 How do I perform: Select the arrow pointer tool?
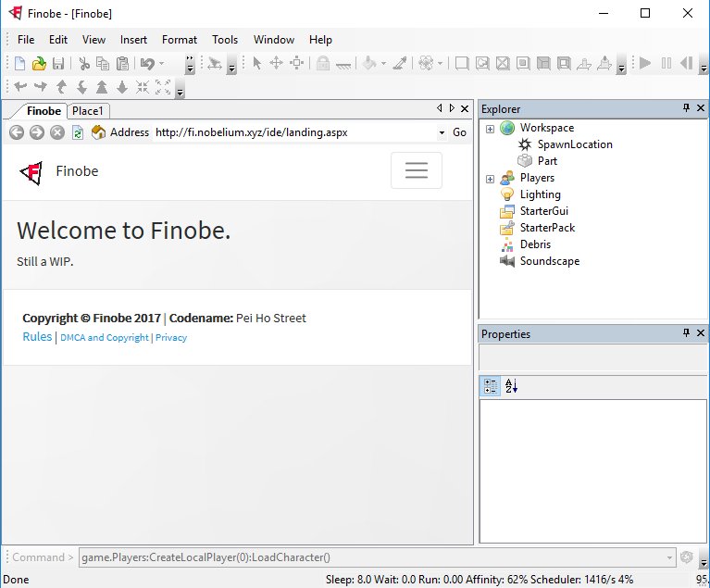[256, 63]
